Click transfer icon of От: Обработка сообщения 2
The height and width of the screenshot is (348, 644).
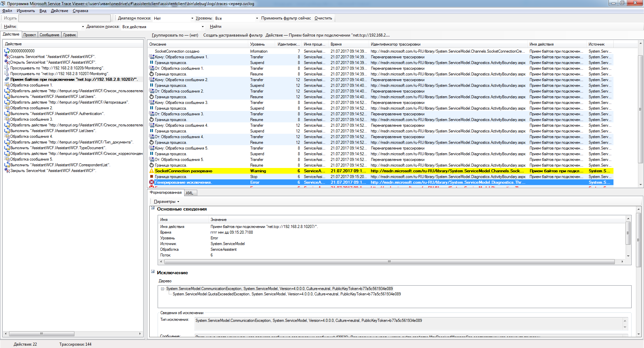click(x=152, y=91)
